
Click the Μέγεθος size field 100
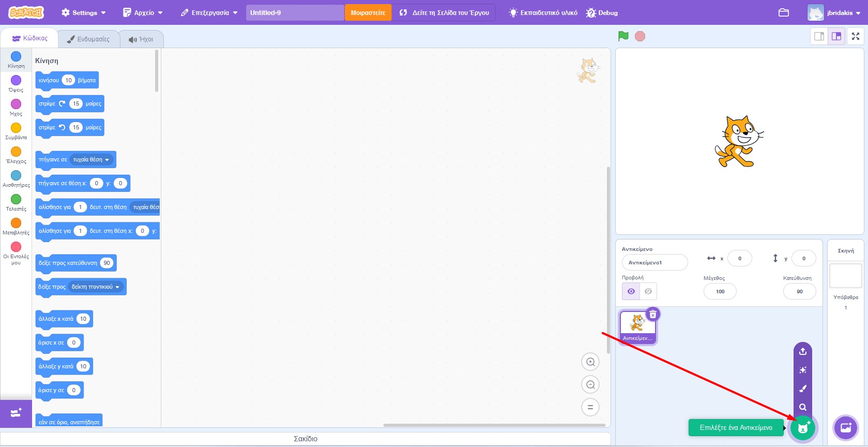click(720, 291)
